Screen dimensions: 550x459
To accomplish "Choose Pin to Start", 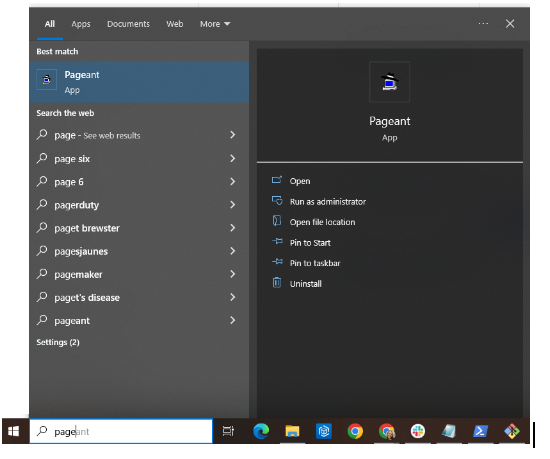I will click(310, 243).
